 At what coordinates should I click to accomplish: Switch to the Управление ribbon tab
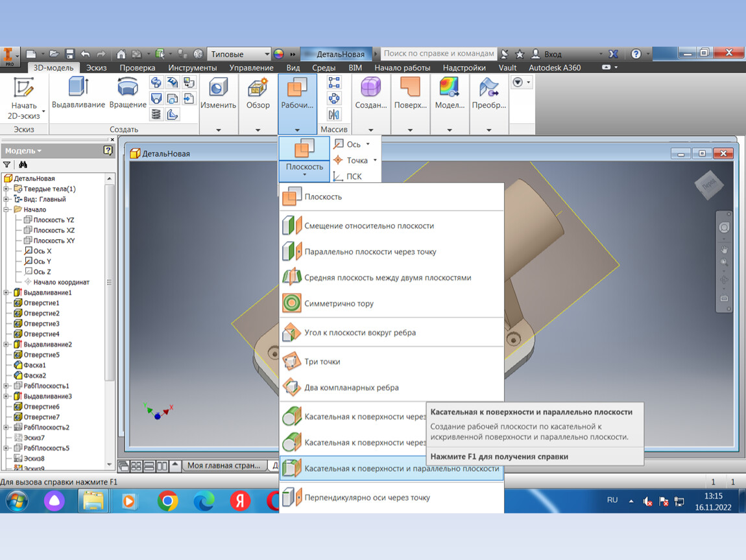click(x=251, y=67)
